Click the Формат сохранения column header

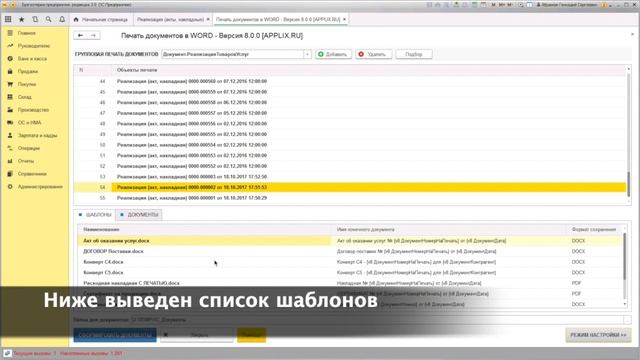click(x=593, y=230)
